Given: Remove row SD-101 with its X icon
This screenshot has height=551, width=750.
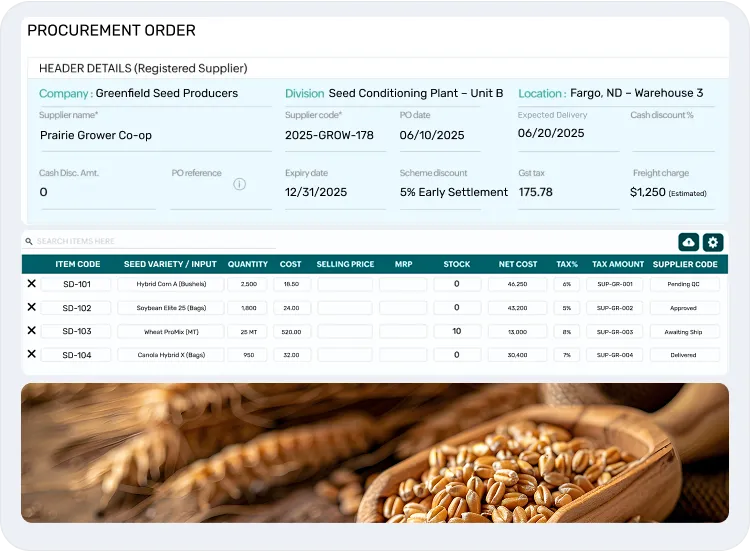Looking at the screenshot, I should 31,284.
